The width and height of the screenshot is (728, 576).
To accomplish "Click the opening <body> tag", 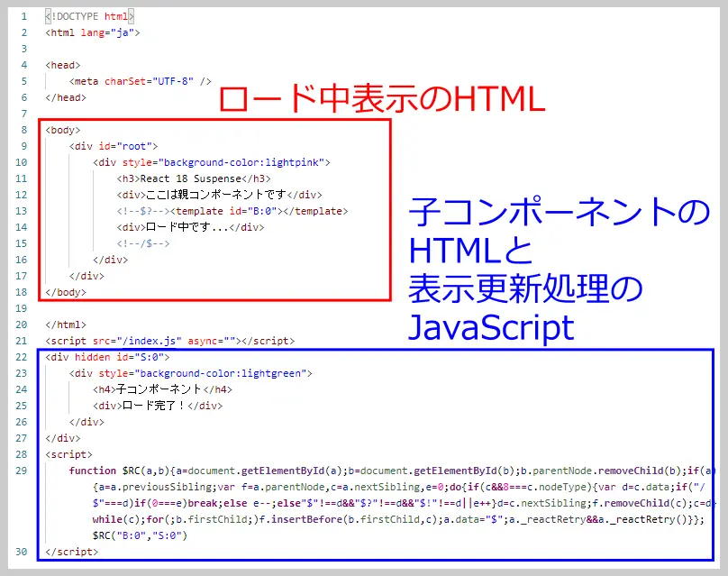I will (x=63, y=131).
